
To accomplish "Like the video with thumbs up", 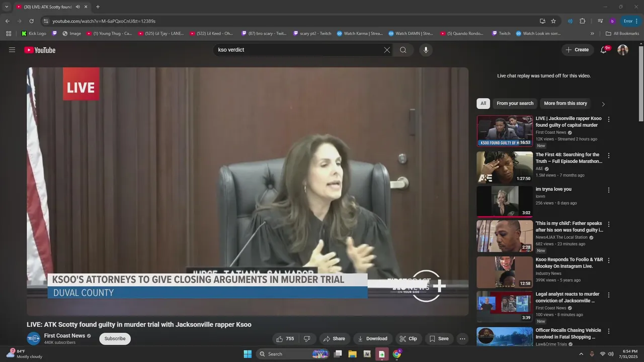I will [x=285, y=338].
